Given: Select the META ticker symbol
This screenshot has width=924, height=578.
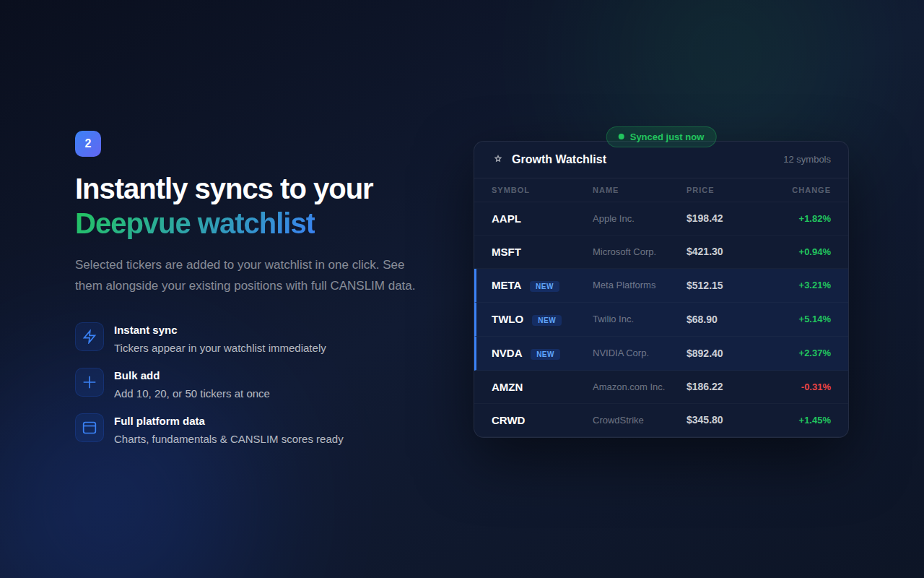Looking at the screenshot, I should coord(506,285).
